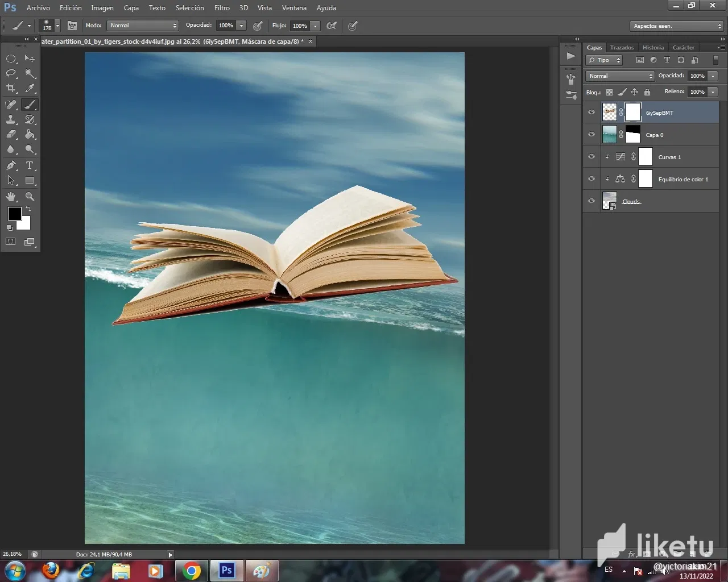Viewport: 728px width, 582px height.
Task: Open layer filter Tipo dropdown
Action: [x=604, y=60]
